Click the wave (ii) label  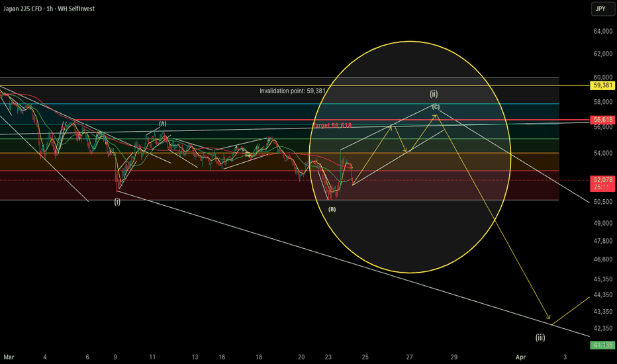(434, 94)
